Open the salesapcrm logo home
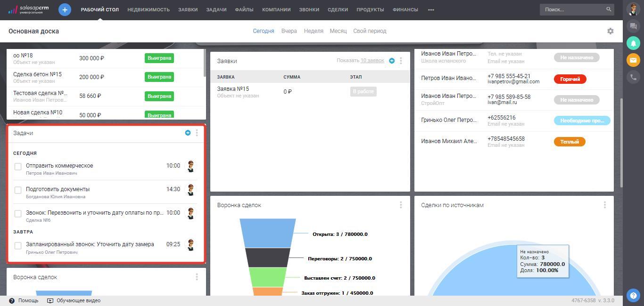 (28, 9)
